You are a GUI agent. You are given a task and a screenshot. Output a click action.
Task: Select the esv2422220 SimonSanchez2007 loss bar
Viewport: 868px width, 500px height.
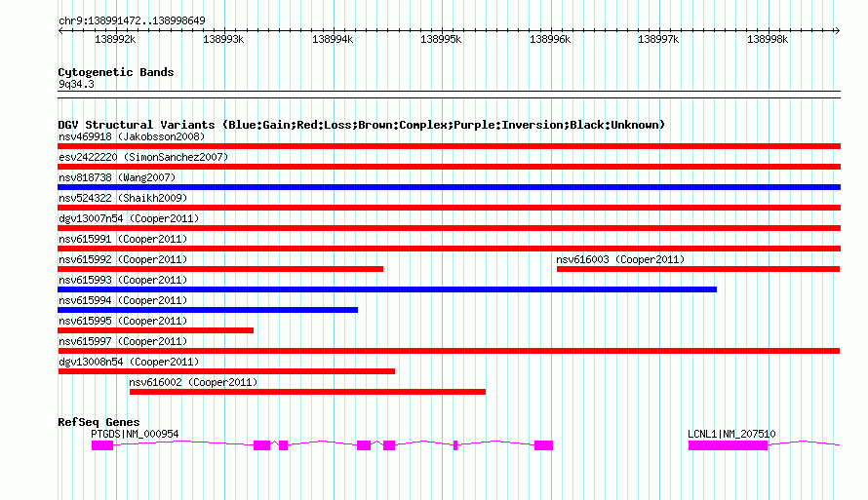coord(449,167)
